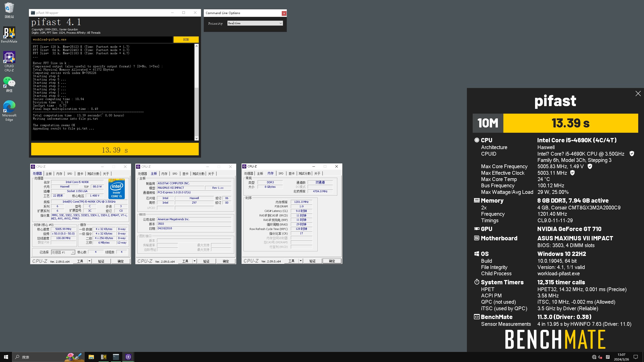644x362 pixels.
Task: Click 工具 in the mainboard CPU-Z window
Action: click(x=185, y=261)
